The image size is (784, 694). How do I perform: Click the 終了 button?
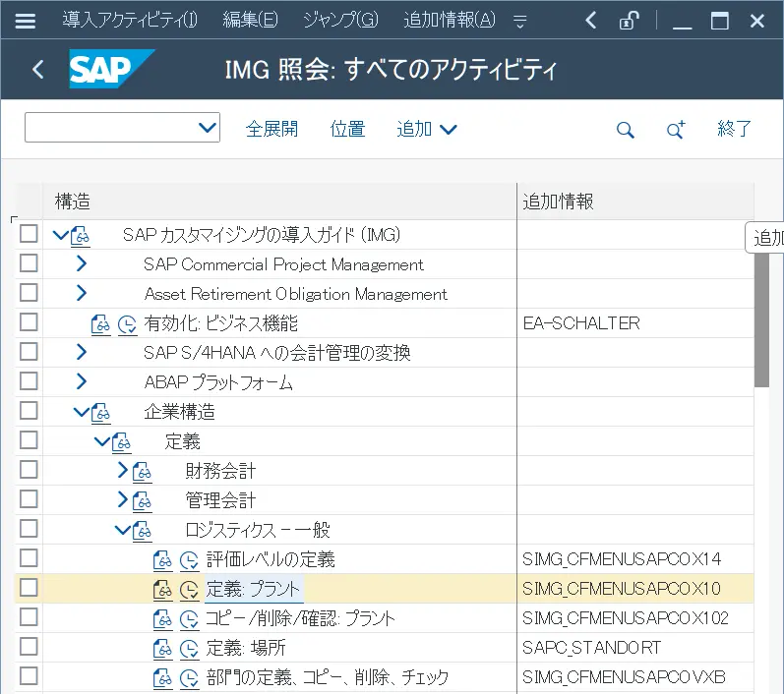point(734,130)
